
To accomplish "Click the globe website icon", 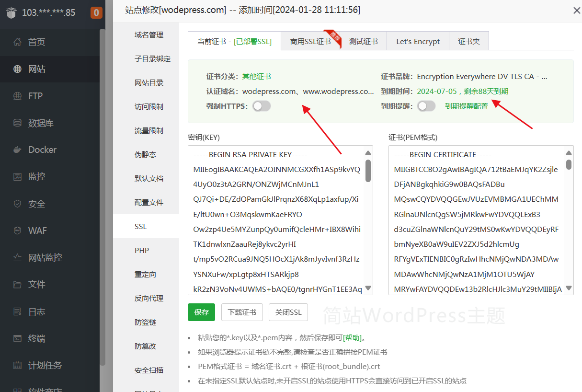I will coord(18,69).
